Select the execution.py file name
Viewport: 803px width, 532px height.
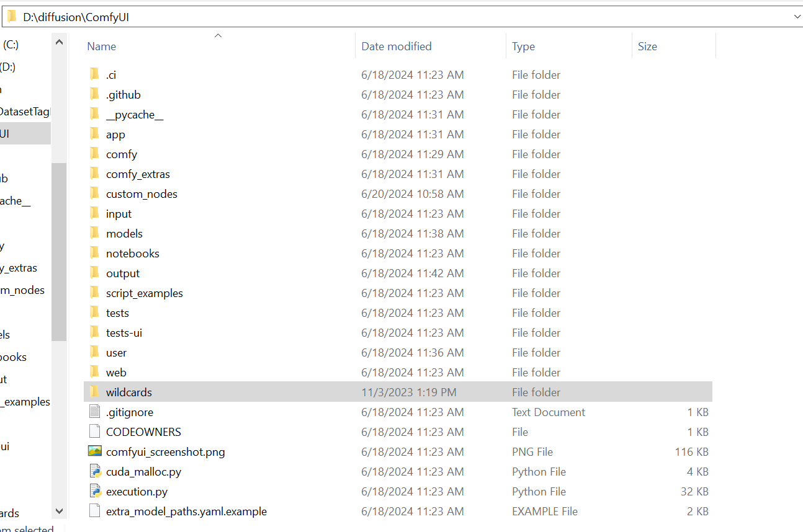[137, 492]
